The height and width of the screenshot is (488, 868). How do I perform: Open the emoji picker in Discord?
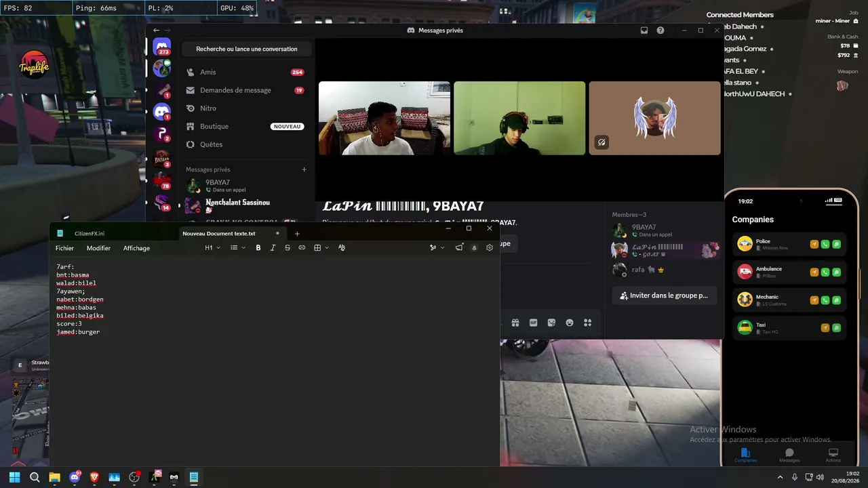coord(570,323)
